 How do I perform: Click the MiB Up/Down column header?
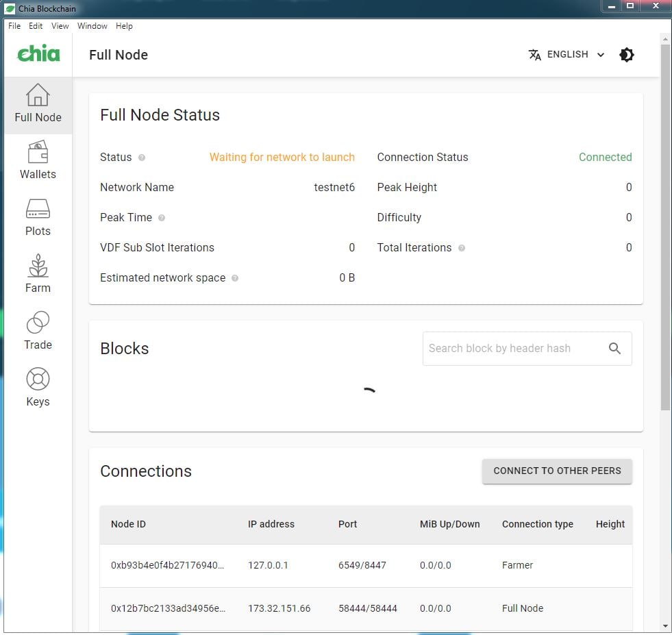coord(449,524)
